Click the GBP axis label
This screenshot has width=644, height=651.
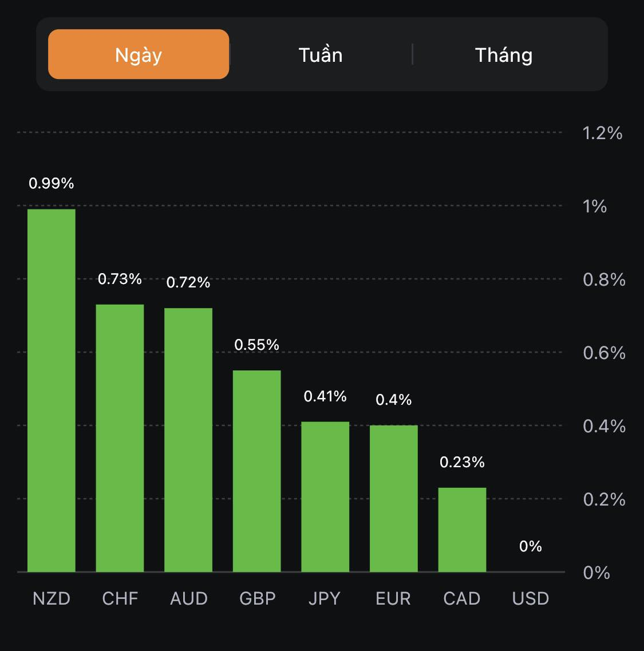(258, 598)
